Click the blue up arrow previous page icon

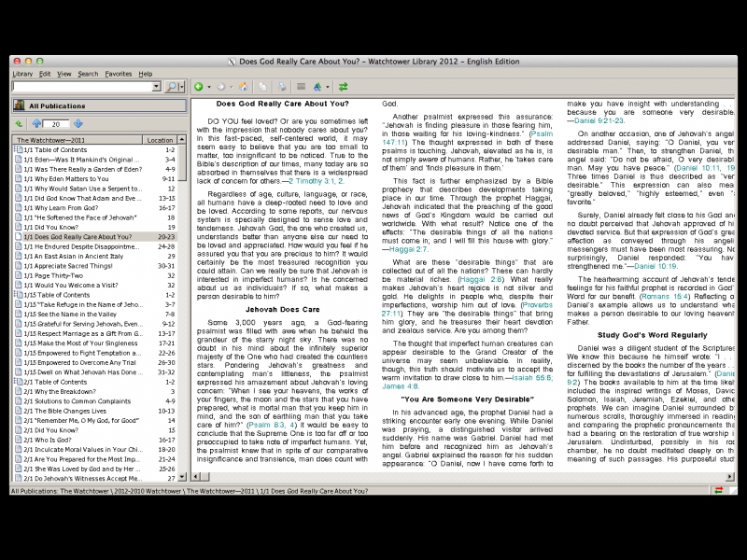click(36, 124)
